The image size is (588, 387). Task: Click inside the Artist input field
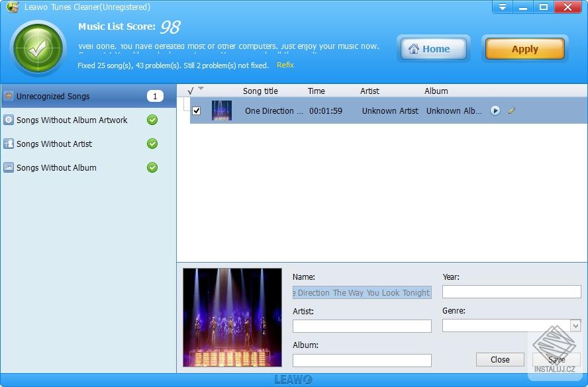[362, 325]
